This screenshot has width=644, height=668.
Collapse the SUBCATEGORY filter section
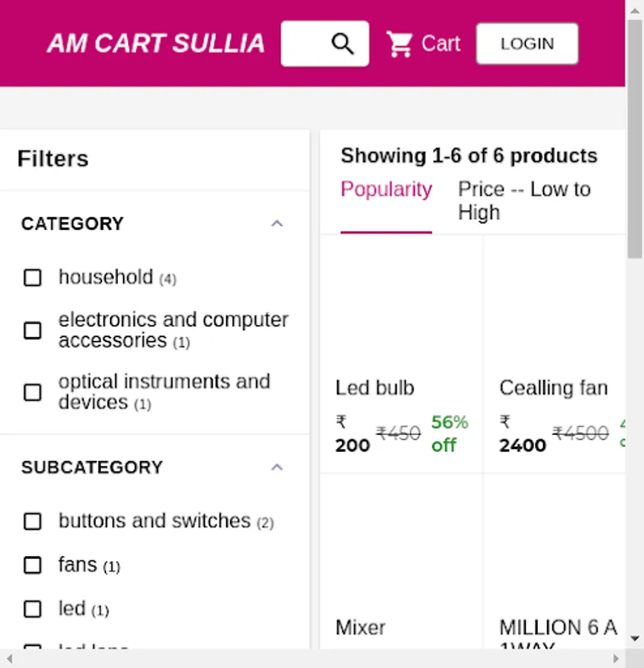click(277, 468)
